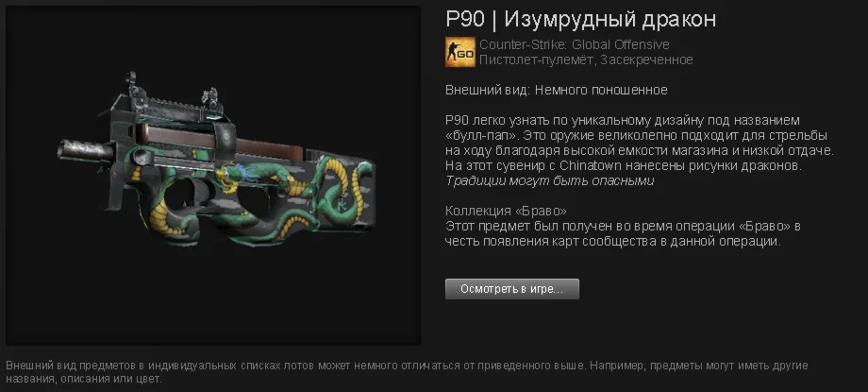
Task: Click the rear iron sight on P90
Action: (209, 99)
